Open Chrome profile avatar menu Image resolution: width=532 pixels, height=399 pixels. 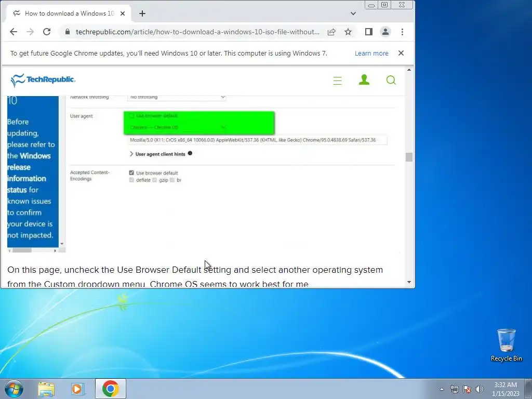click(x=385, y=32)
